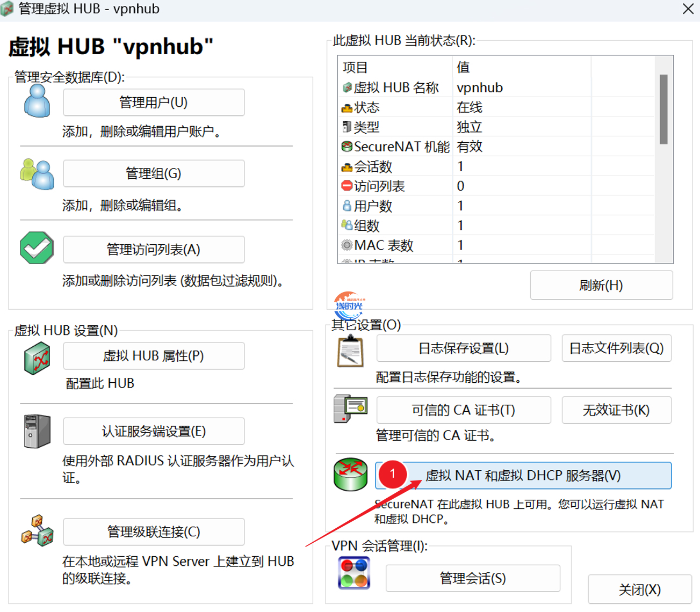Viewport: 700px width, 612px height.
Task: Click the clipboard log settings icon
Action: [x=350, y=351]
